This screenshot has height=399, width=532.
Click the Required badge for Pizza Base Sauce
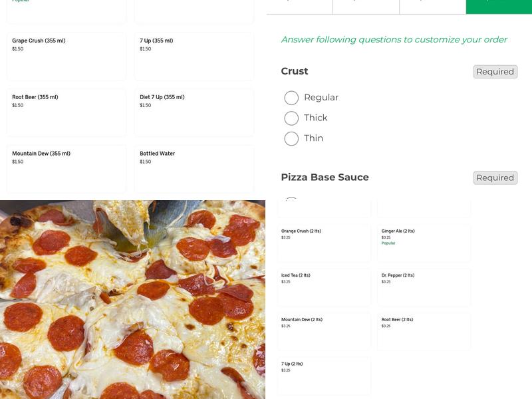(494, 178)
